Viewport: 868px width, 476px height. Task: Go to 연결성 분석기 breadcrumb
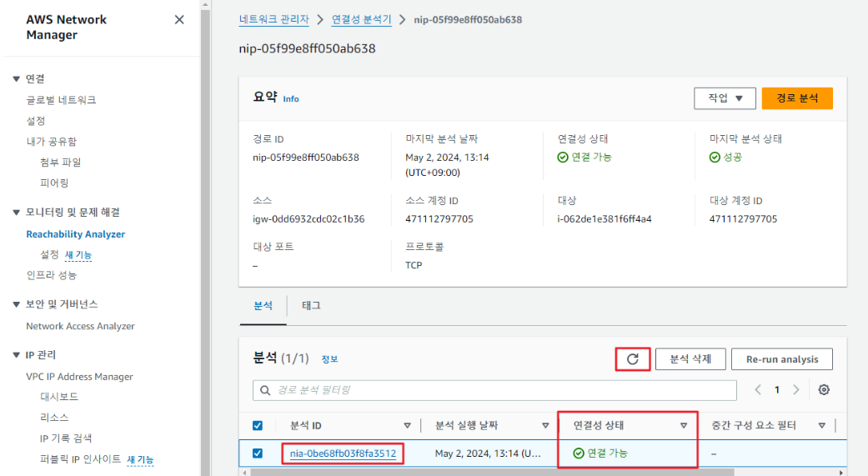[362, 19]
